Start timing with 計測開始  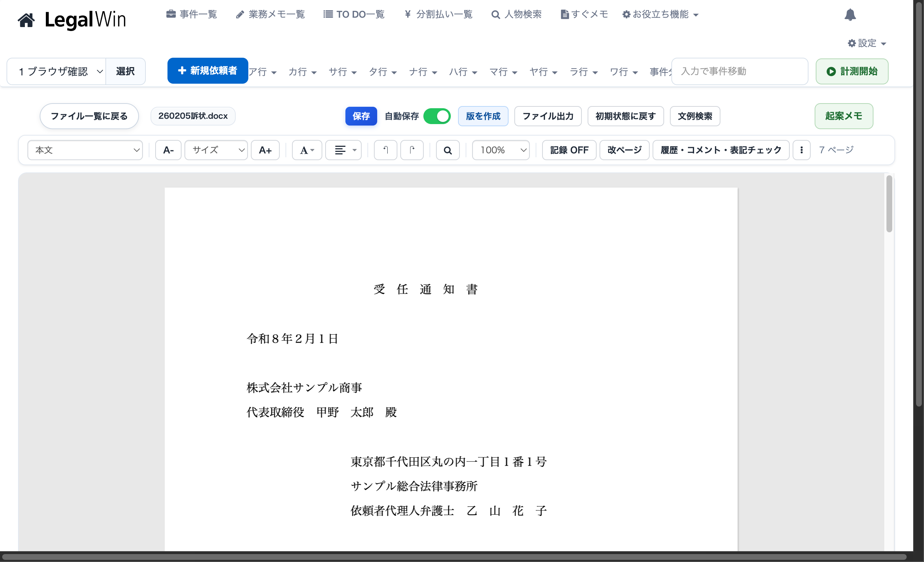coord(851,71)
